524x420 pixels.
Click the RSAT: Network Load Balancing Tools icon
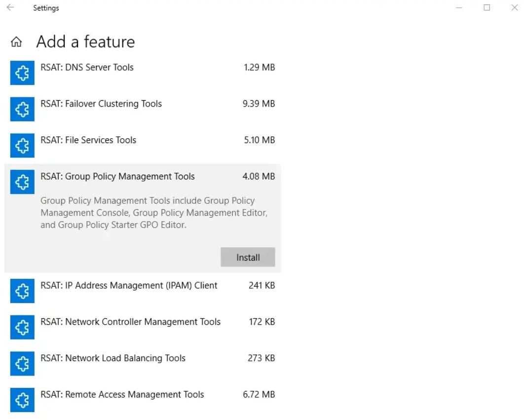[x=22, y=363]
